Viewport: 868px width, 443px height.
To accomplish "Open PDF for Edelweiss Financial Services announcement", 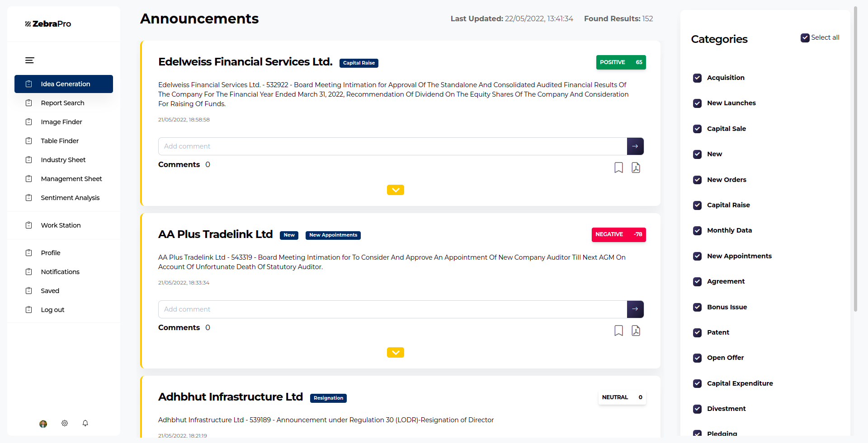I will click(636, 168).
